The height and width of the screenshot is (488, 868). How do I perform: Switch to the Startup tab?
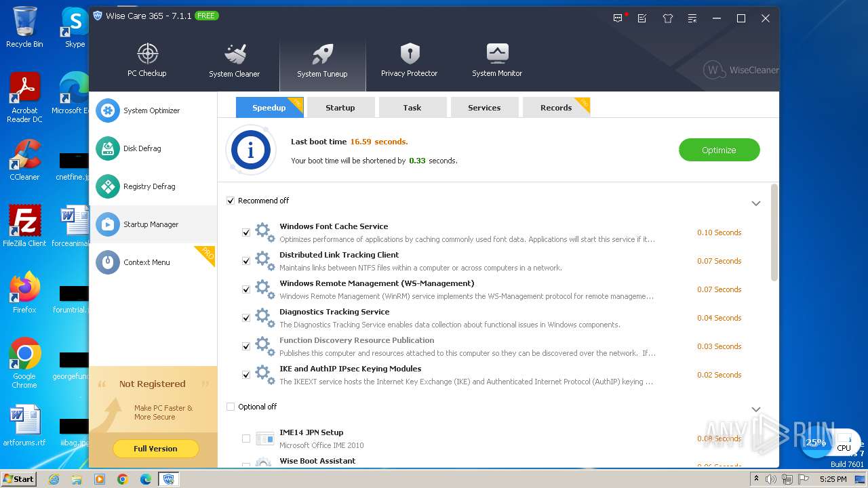tap(340, 107)
